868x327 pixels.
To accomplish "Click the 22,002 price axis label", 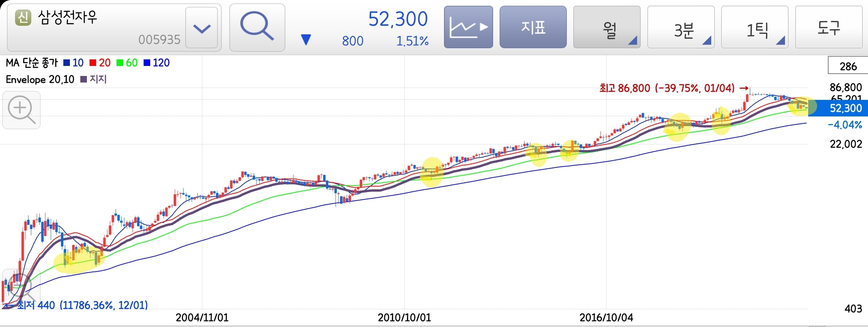I will (x=846, y=144).
